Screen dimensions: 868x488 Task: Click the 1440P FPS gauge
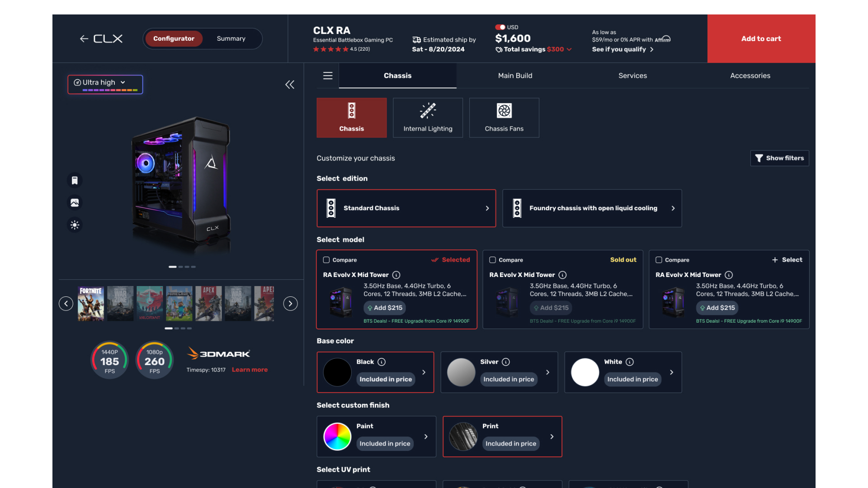click(110, 360)
